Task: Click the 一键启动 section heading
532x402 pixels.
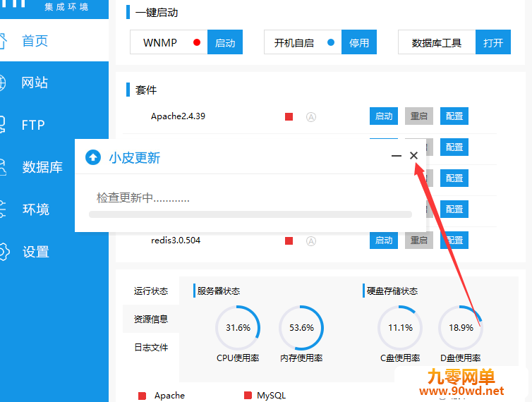Action: (x=157, y=13)
